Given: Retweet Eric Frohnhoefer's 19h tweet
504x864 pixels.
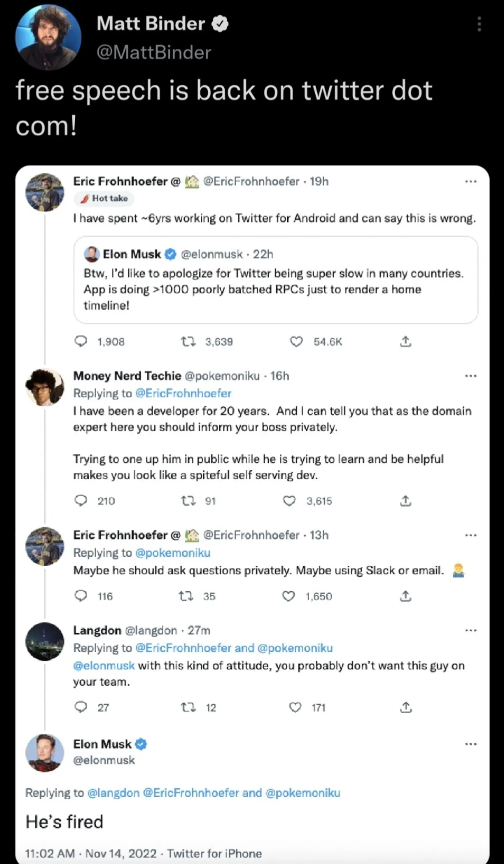Looking at the screenshot, I should (189, 342).
